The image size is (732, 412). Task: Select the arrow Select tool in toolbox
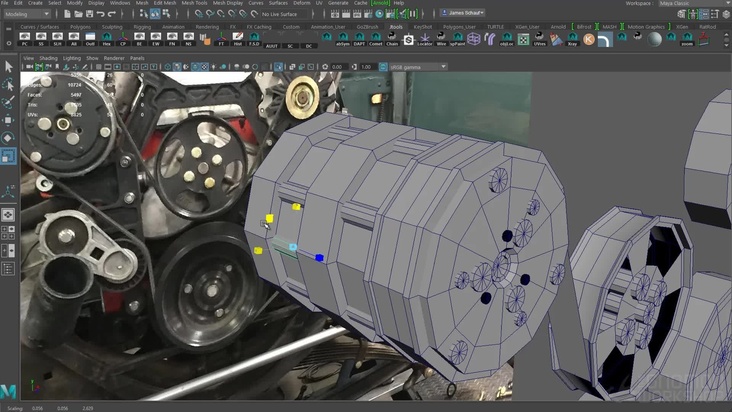pyautogui.click(x=8, y=66)
